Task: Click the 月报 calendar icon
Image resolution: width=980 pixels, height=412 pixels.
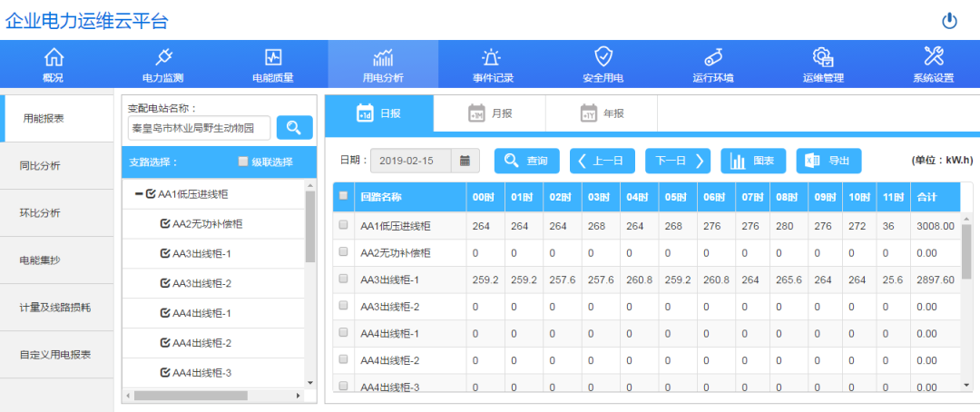Action: [x=476, y=113]
